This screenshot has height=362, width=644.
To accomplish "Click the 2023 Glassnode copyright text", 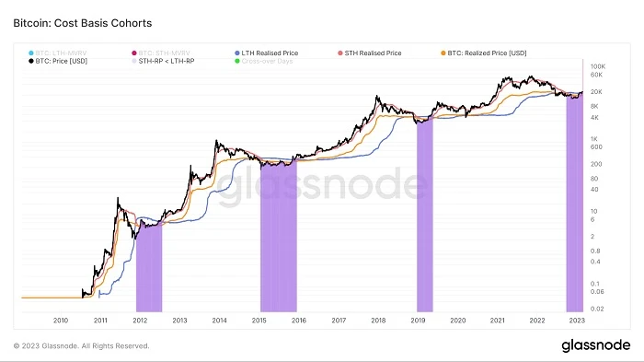I will click(81, 346).
